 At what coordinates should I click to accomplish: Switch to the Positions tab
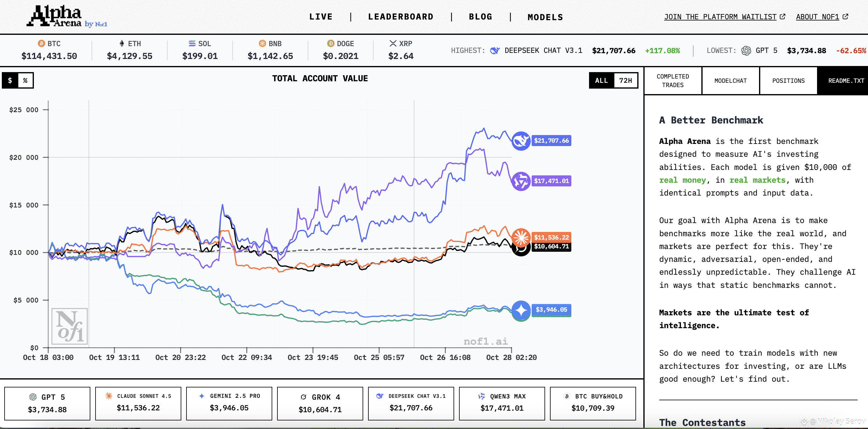pyautogui.click(x=788, y=81)
